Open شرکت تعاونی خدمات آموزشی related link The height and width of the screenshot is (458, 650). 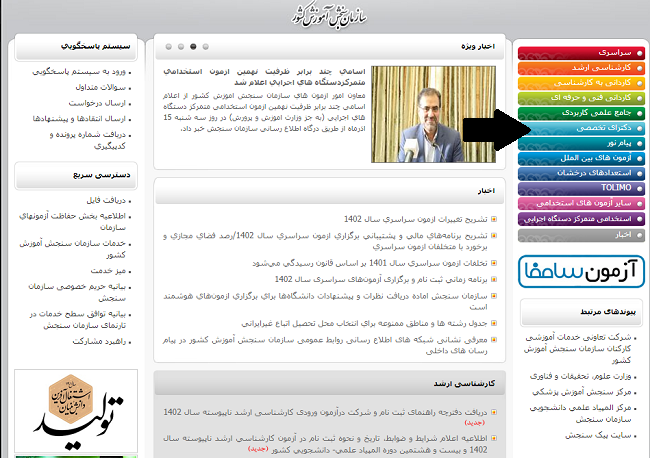tap(577, 349)
